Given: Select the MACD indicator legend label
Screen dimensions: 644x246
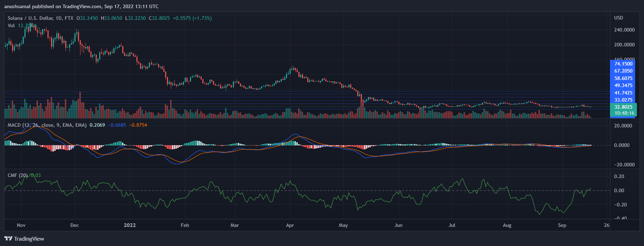Looking at the screenshot, I should coord(14,125).
